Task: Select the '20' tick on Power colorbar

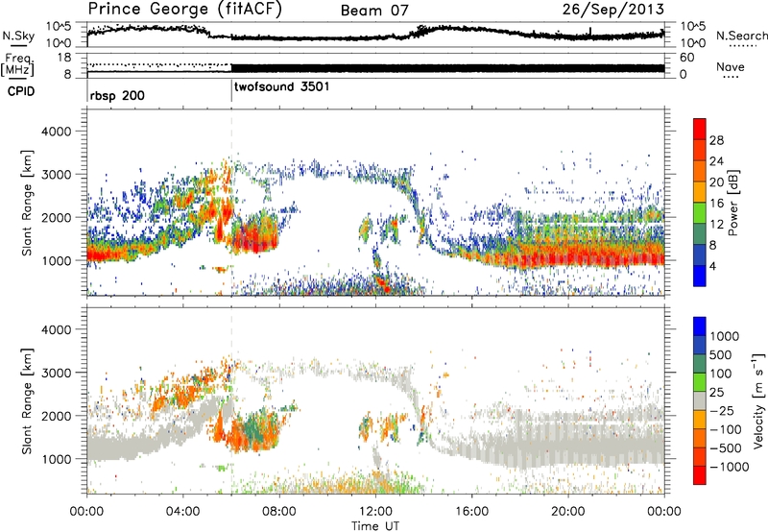Action: click(x=716, y=182)
